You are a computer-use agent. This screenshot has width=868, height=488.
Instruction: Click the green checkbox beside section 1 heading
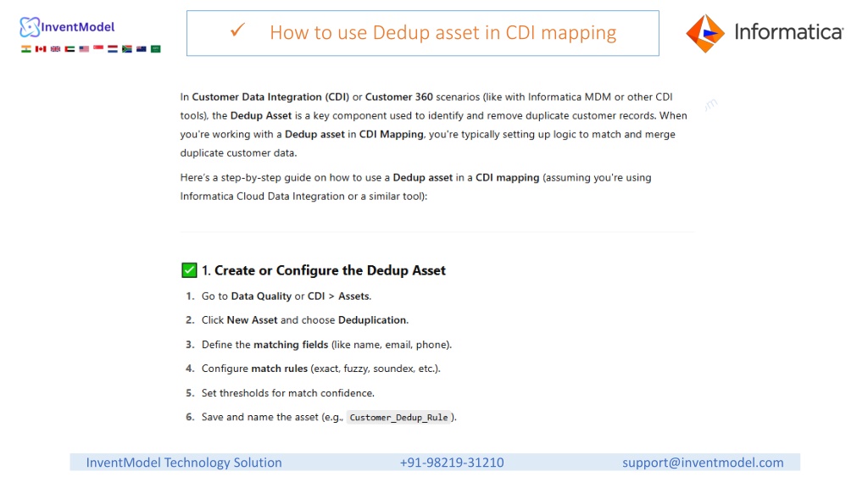coord(189,270)
